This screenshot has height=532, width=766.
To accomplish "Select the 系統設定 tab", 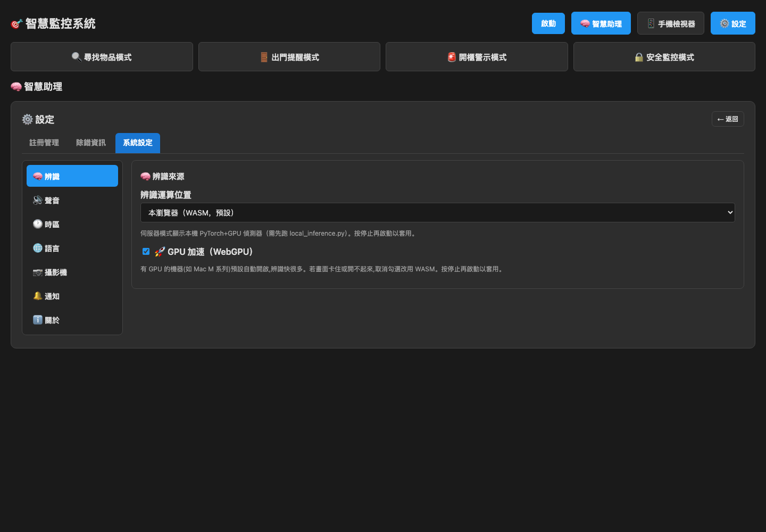I will [x=138, y=143].
